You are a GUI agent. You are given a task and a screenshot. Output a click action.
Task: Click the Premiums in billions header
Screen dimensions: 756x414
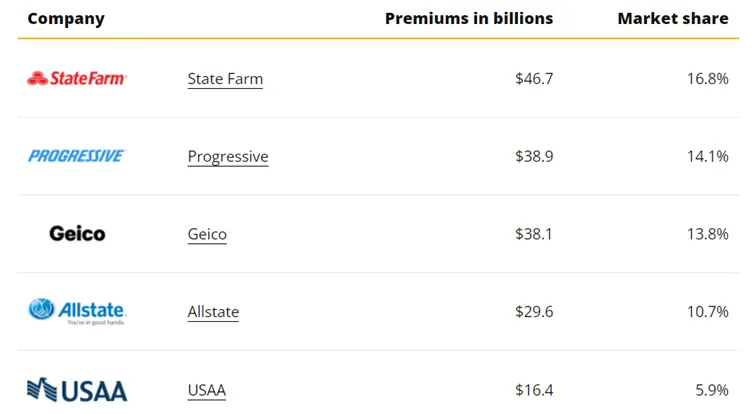[x=469, y=18]
